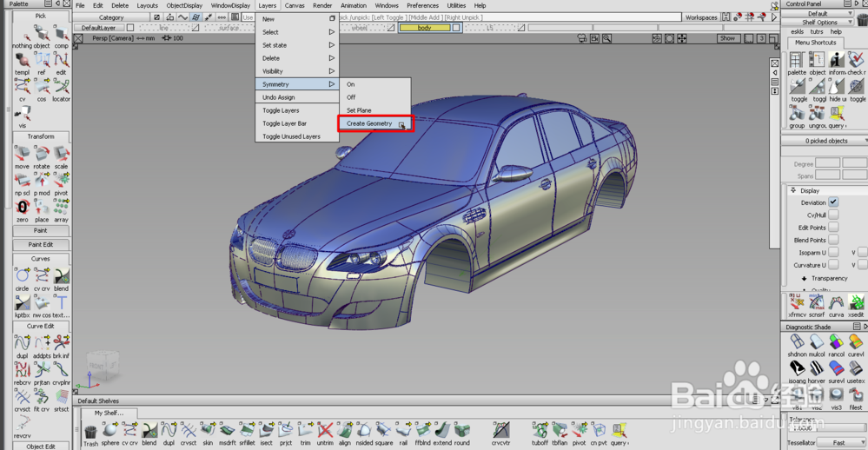This screenshot has height=450, width=868.
Task: Open the Tessellator Fast dropdown
Action: pos(841,442)
